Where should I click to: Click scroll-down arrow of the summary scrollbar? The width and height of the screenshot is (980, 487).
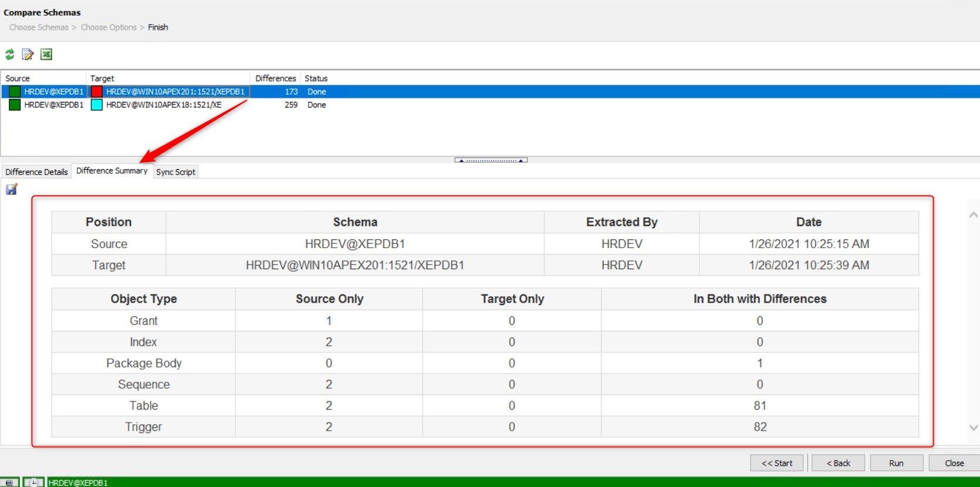click(x=974, y=428)
